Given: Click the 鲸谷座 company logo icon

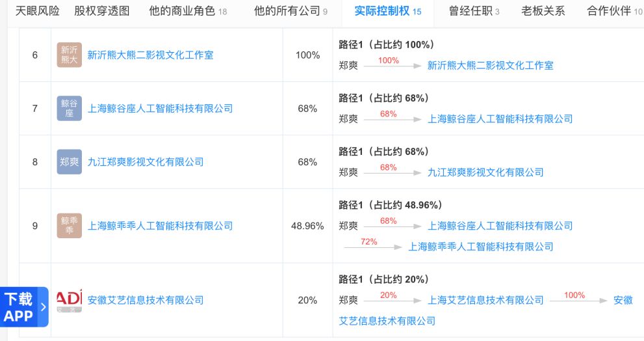Looking at the screenshot, I should (x=69, y=108).
